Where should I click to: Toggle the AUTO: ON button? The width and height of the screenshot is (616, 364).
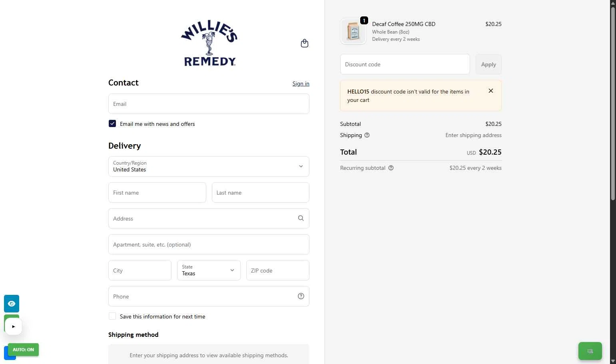point(23,350)
